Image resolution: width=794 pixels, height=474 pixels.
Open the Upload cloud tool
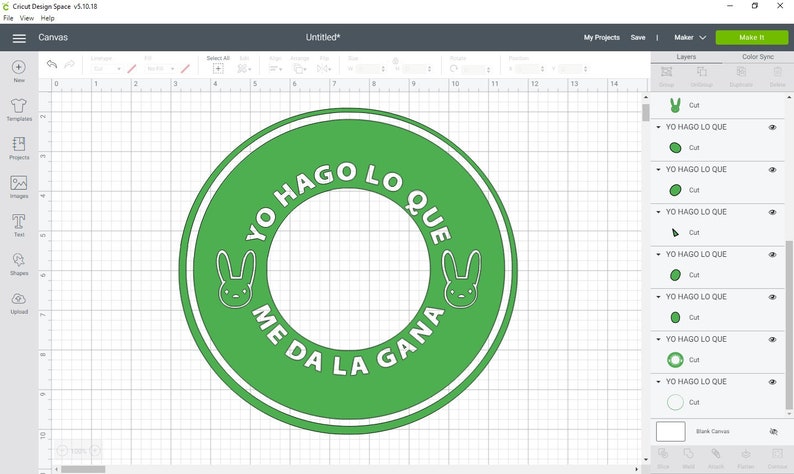pos(19,303)
